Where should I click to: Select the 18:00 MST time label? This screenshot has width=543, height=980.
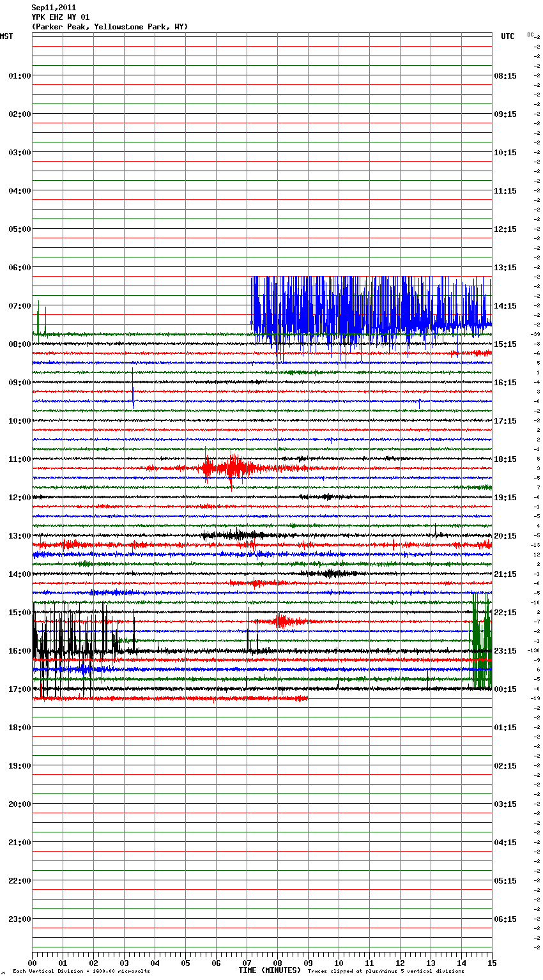(x=19, y=728)
